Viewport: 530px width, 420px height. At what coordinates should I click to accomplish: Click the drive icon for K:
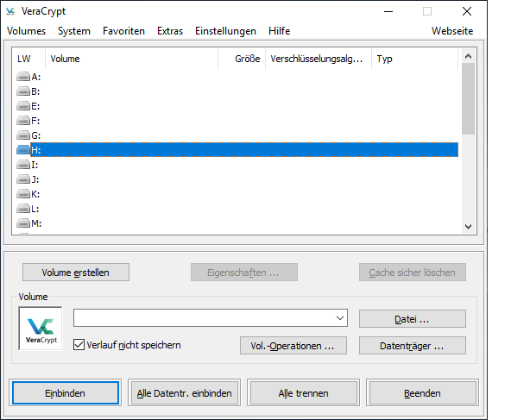click(x=23, y=194)
